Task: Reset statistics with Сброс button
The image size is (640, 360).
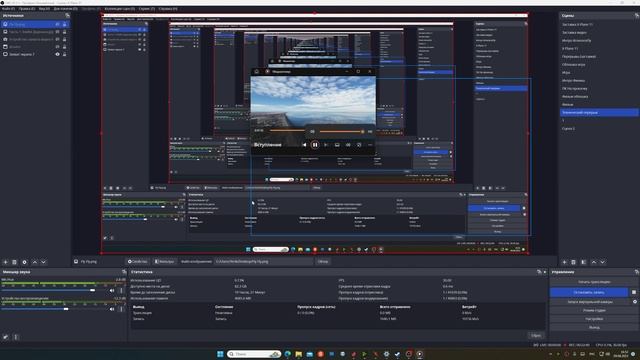Action: (x=536, y=336)
